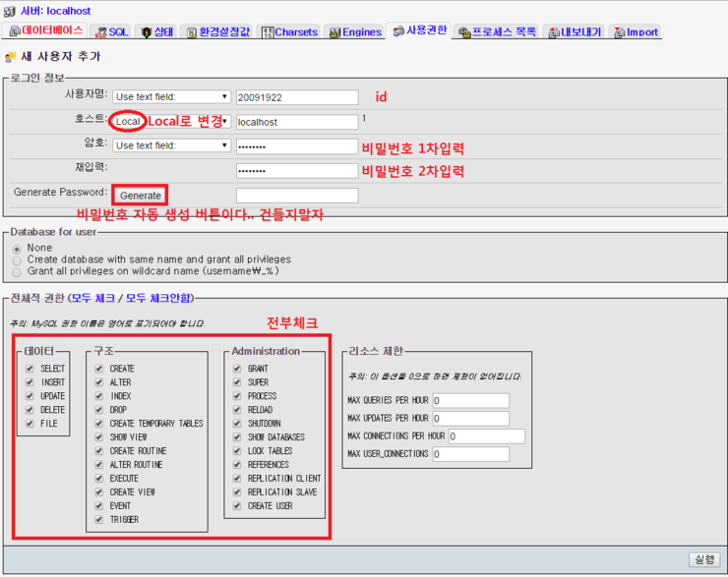Click the MAX UPDATES PER HOUR field
This screenshot has width=728, height=577.
tap(471, 419)
